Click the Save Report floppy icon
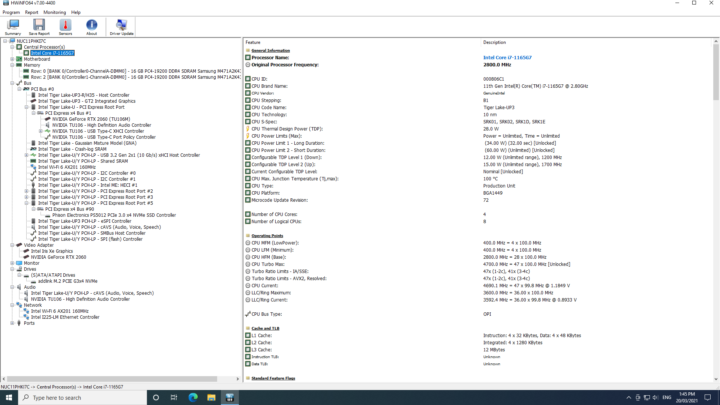720x405 pixels. [x=39, y=27]
